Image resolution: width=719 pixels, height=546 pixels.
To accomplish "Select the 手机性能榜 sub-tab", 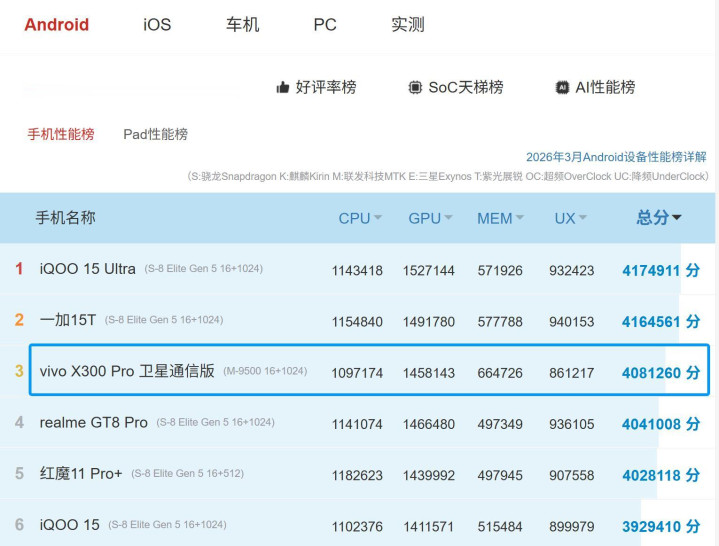I will [61, 134].
